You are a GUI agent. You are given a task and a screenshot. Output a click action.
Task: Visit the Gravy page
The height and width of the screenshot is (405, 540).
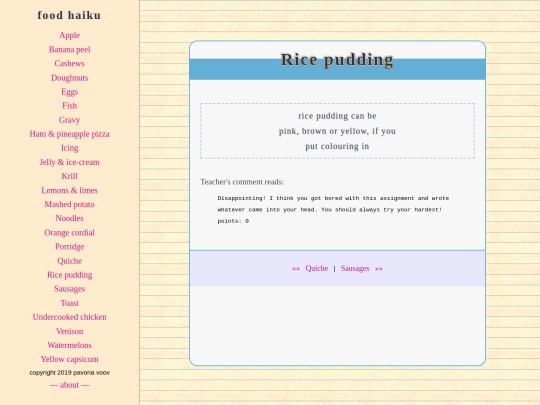[70, 120]
